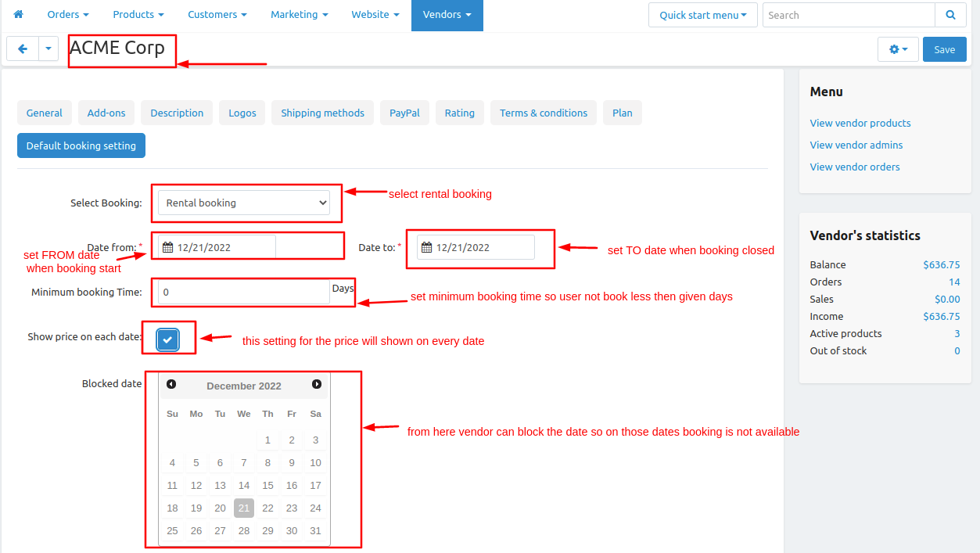Click the search magnifier button
The image size is (980, 553).
tap(950, 15)
